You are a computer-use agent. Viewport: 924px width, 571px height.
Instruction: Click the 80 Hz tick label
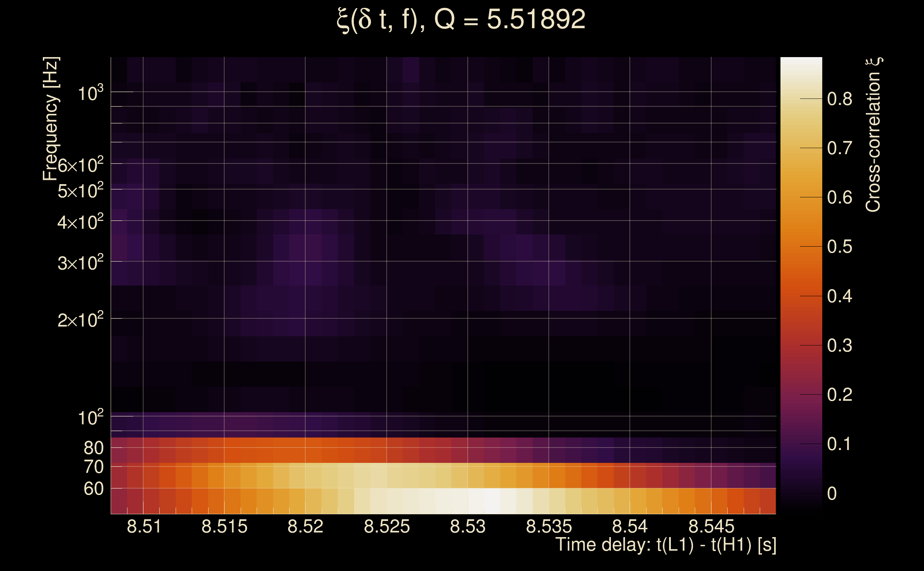click(x=93, y=448)
